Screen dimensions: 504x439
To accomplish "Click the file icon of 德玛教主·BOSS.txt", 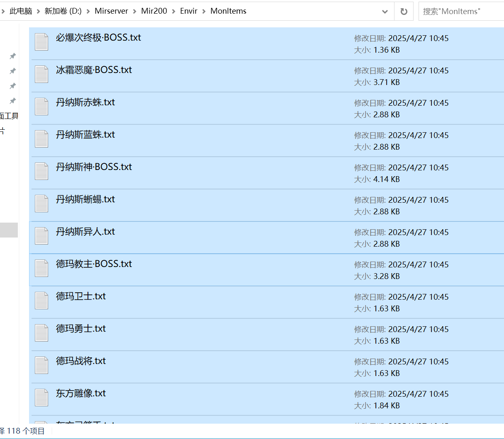I will [41, 268].
